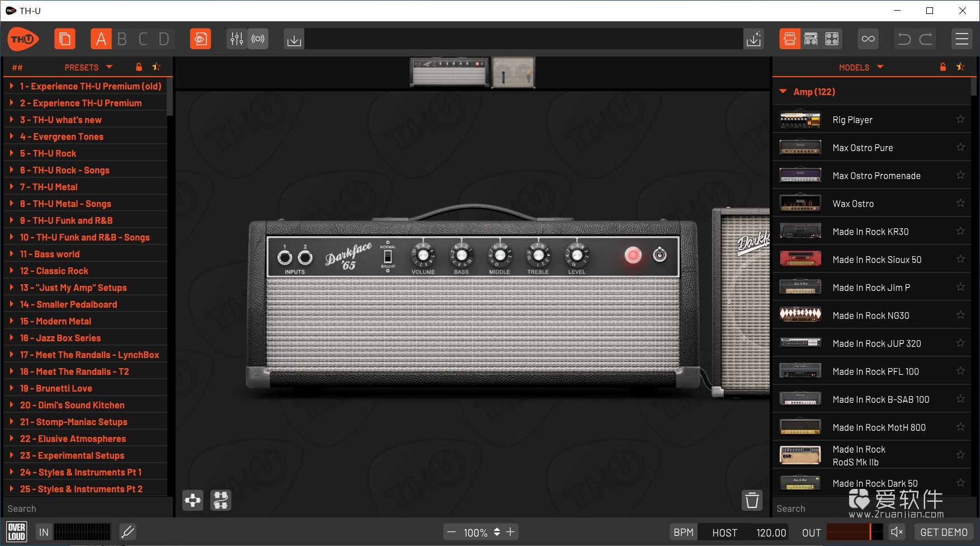Expand the 12 - Classic Rock preset bank
Viewport: 980px width, 546px height.
click(x=11, y=270)
